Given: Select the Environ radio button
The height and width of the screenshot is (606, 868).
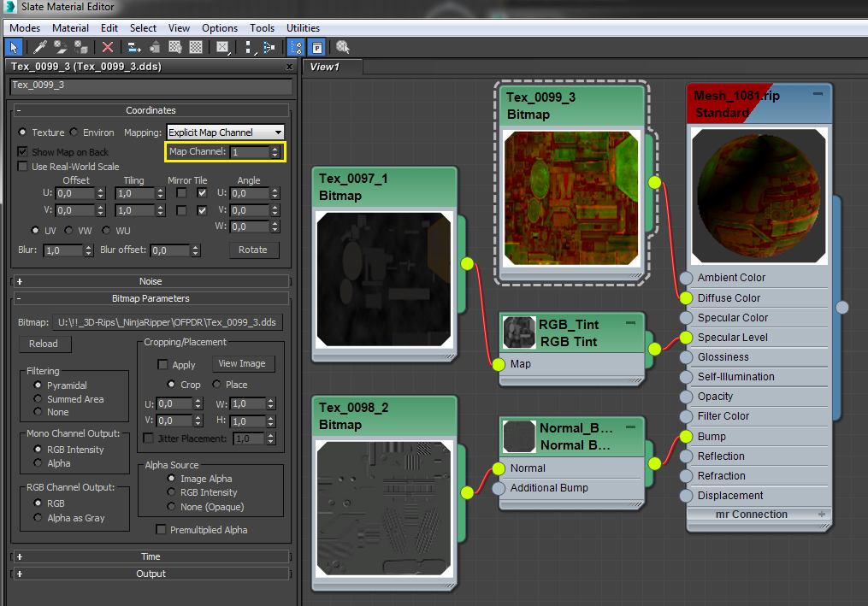Looking at the screenshot, I should pos(74,132).
